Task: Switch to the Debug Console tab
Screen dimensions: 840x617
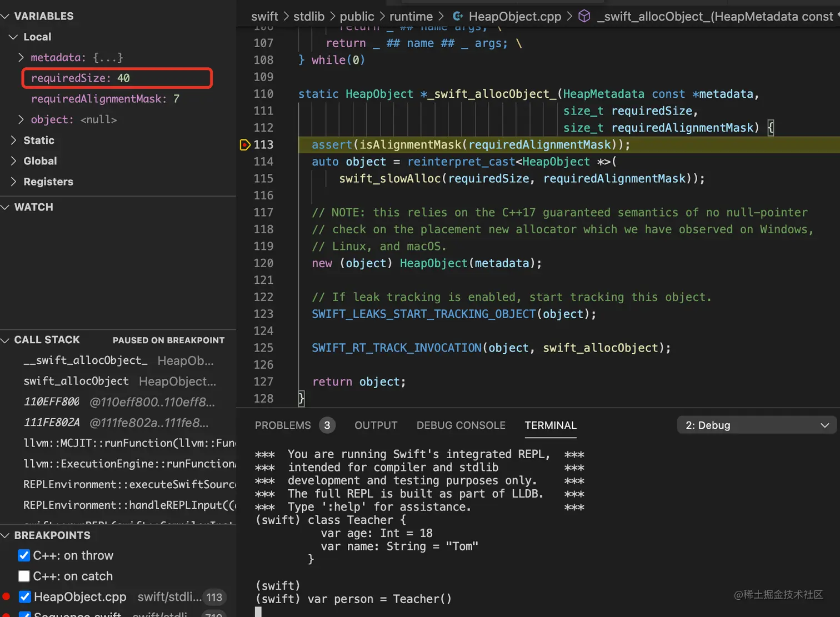Action: [461, 425]
